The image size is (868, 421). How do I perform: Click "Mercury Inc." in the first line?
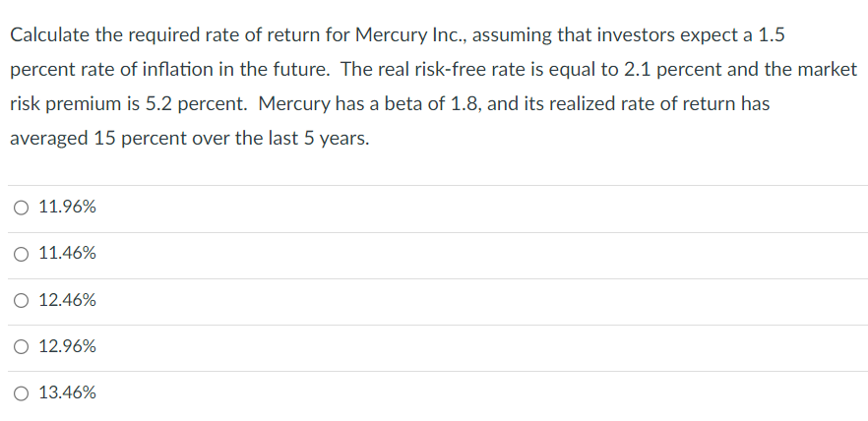click(414, 34)
